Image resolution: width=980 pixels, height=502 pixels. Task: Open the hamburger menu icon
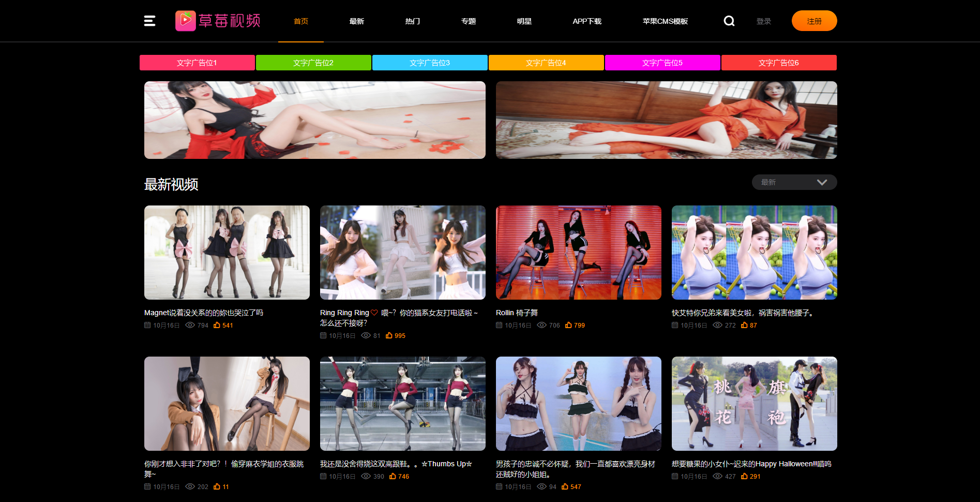149,21
